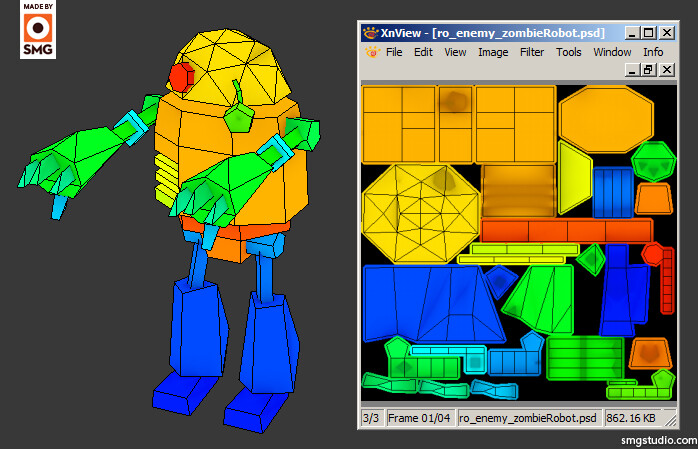The image size is (698, 449).
Task: Minimize the inner document window
Action: [x=632, y=70]
